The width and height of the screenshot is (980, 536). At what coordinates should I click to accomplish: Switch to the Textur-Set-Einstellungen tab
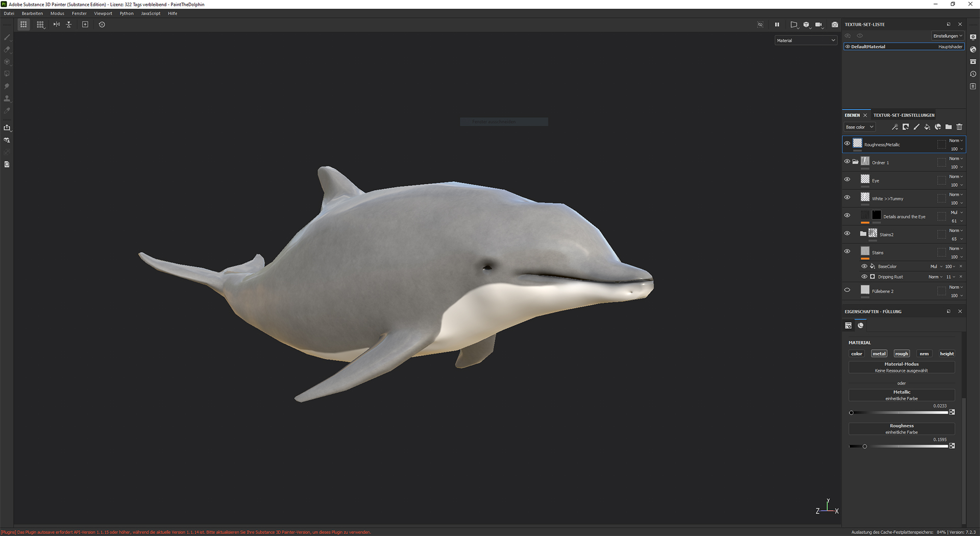point(903,115)
